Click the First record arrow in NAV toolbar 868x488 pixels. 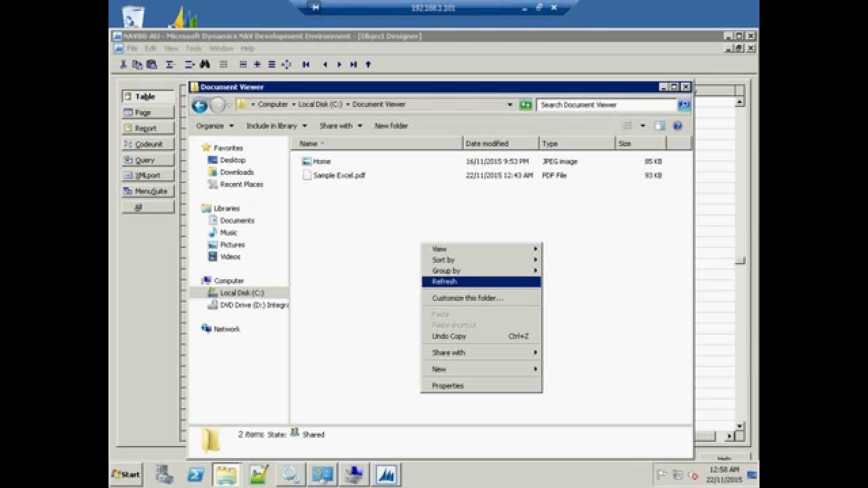[x=306, y=64]
